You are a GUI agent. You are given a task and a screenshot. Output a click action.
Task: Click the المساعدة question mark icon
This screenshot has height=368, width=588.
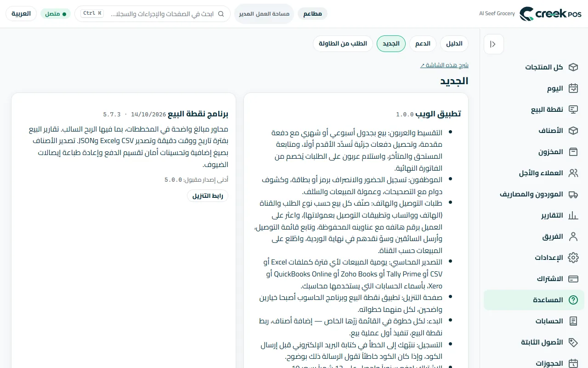tap(573, 300)
